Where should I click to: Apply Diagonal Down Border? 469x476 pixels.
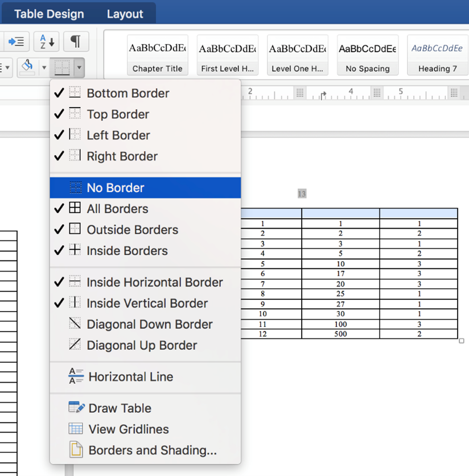(x=145, y=324)
